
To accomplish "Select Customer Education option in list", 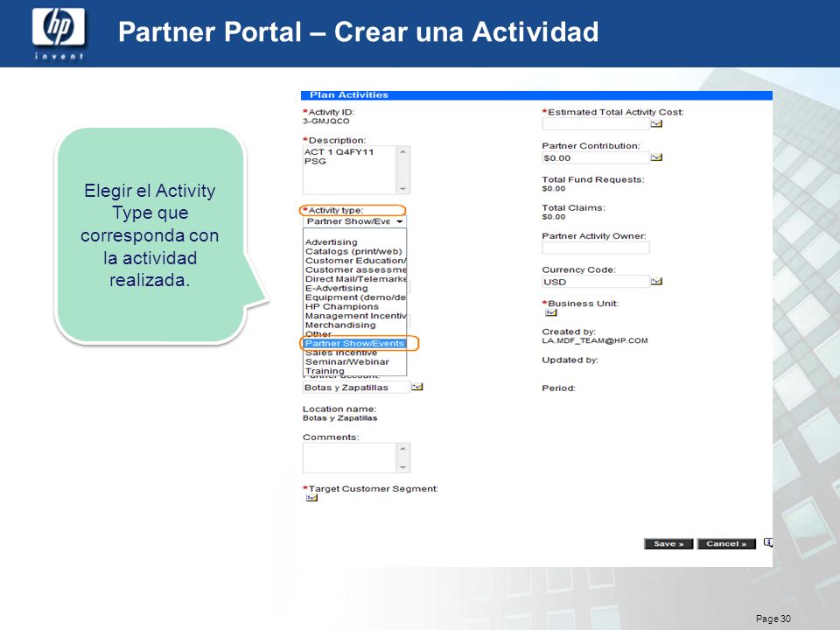I will [355, 261].
